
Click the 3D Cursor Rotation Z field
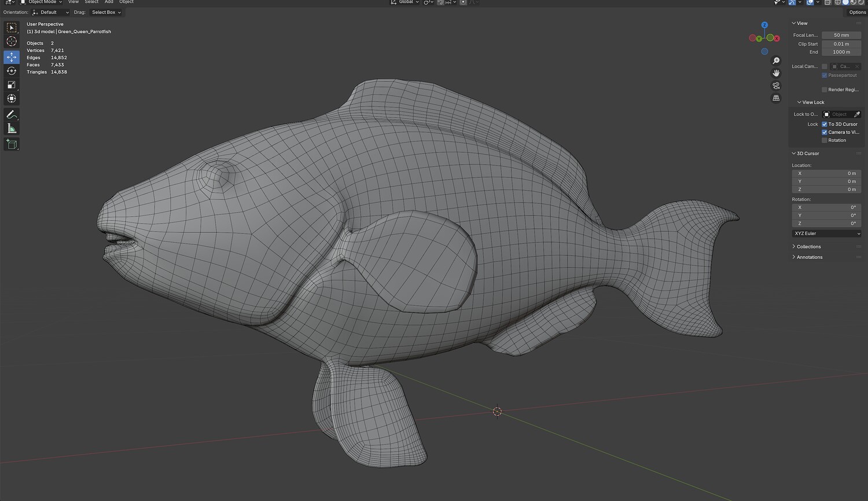pos(826,224)
